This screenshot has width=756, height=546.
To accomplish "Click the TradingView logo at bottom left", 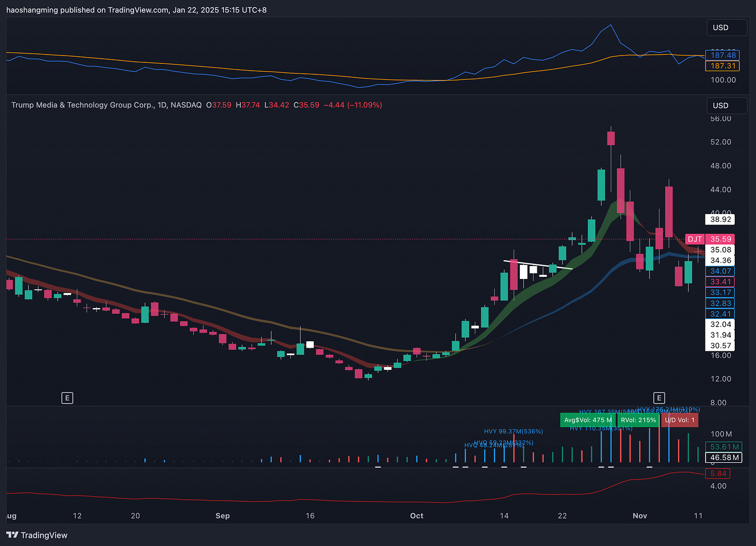I will tap(37, 535).
